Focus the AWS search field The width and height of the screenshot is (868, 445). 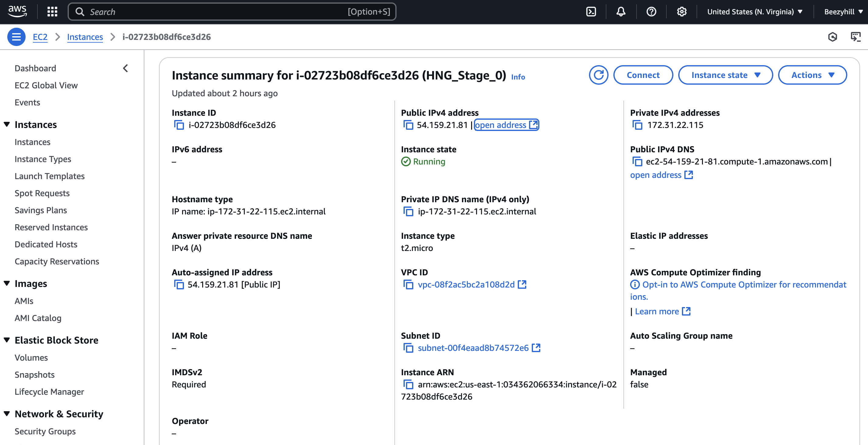coord(232,12)
